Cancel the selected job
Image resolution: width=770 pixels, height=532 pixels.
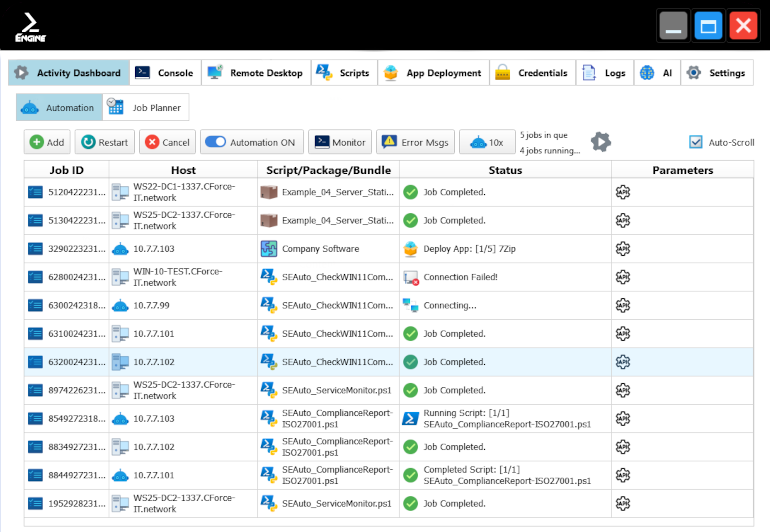166,142
